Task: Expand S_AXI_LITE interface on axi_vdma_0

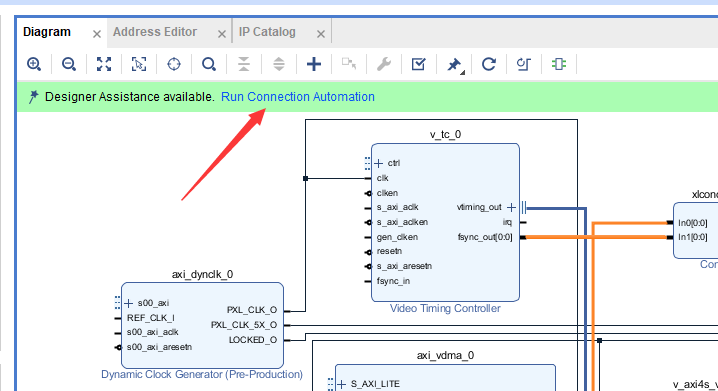Action: tap(341, 384)
